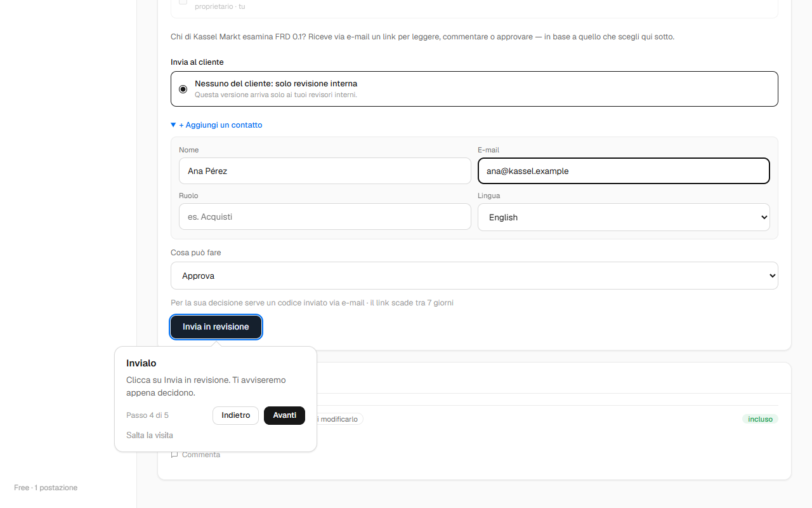Open the Lingua dropdown set to English
812x508 pixels.
click(624, 217)
